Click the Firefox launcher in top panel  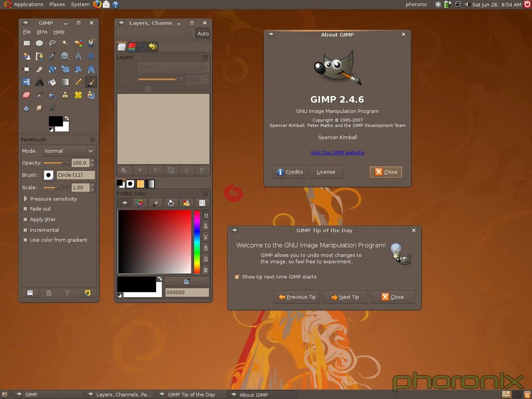coord(97,5)
